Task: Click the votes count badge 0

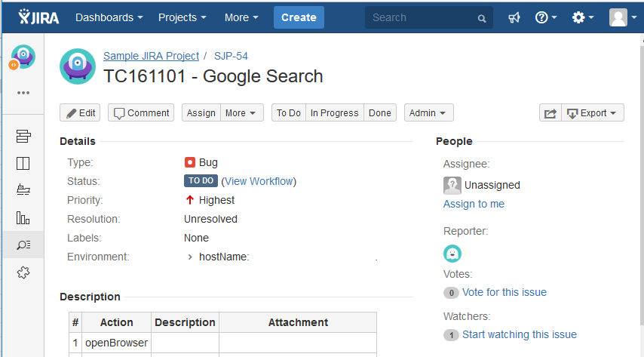Action: click(452, 293)
